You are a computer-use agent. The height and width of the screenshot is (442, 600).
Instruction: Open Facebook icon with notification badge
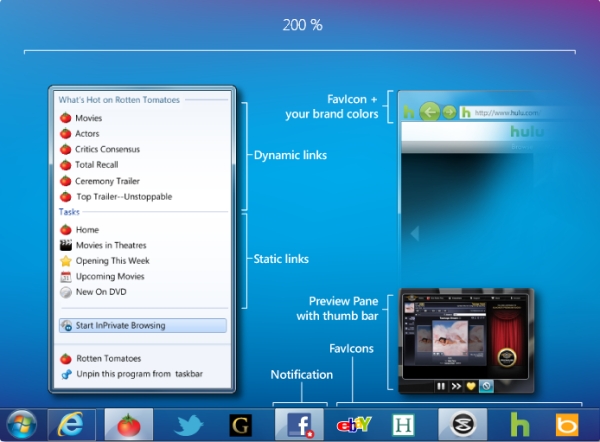click(301, 425)
